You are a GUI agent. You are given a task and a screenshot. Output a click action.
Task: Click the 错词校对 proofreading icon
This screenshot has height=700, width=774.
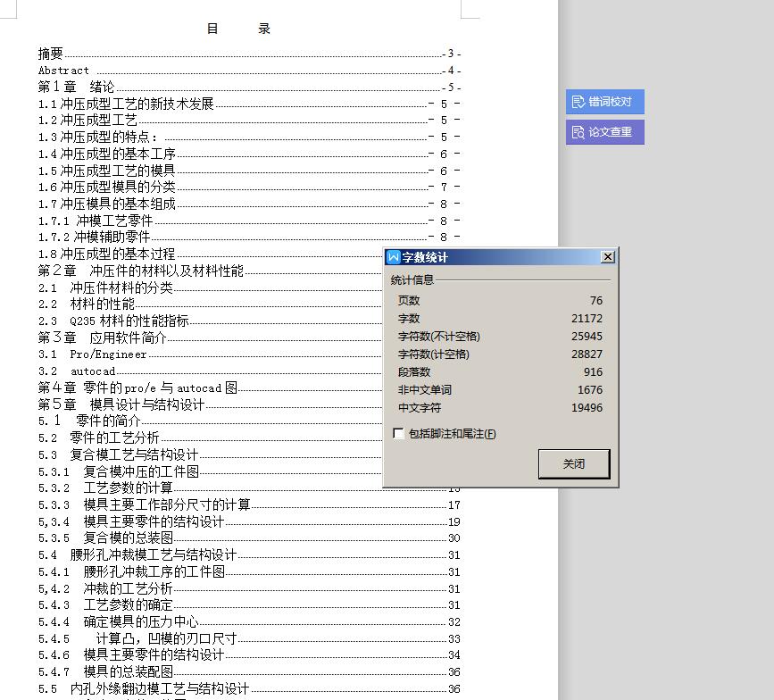[x=604, y=101]
